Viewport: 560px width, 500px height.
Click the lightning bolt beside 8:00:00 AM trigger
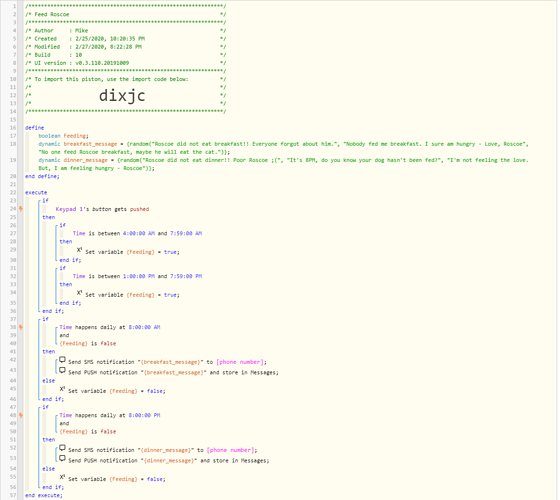click(x=21, y=327)
